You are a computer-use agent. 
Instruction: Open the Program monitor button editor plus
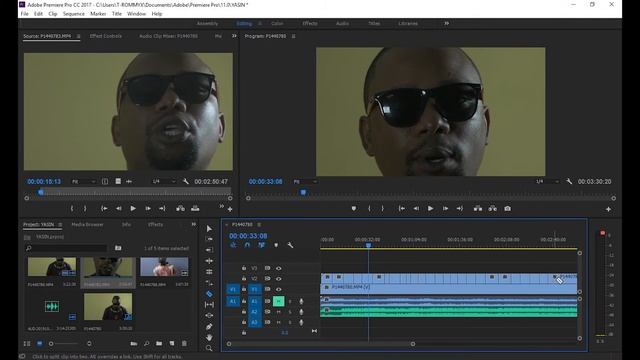[608, 209]
